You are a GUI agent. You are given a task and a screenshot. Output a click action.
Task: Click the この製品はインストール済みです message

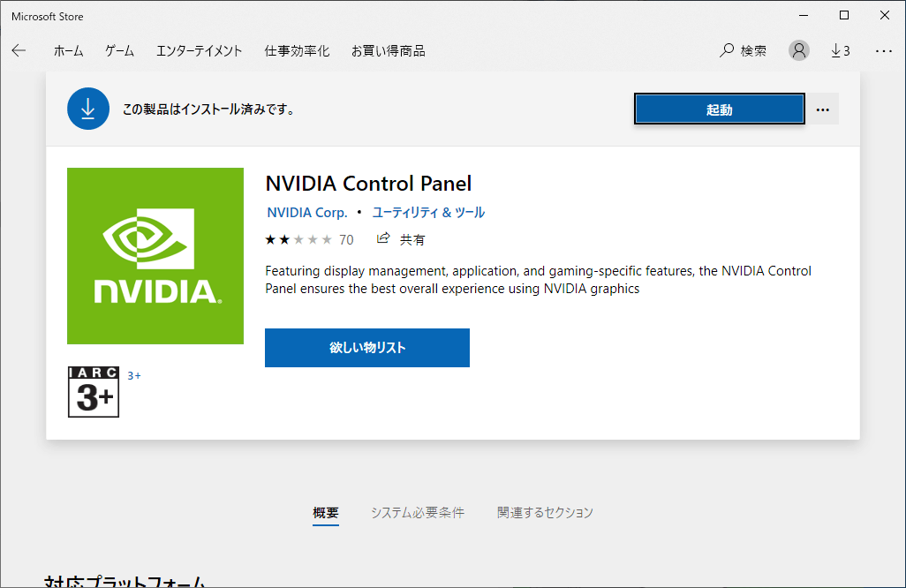208,109
